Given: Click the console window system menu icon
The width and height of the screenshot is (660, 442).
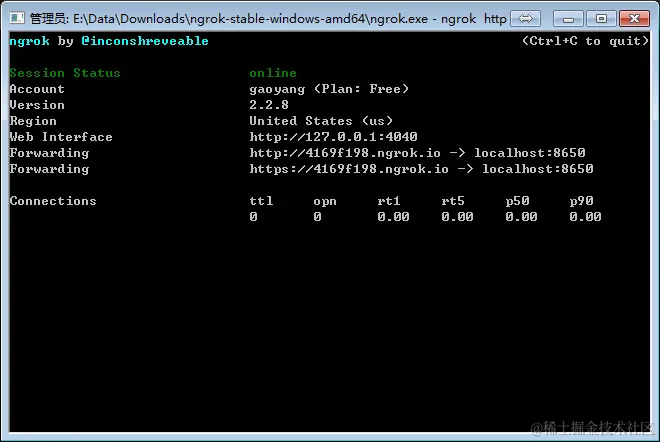Looking at the screenshot, I should pos(17,18).
